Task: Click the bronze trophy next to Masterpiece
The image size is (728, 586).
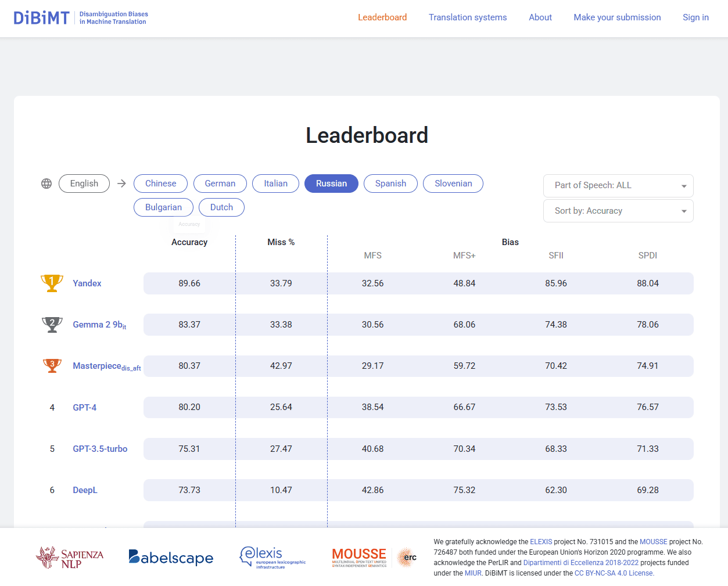Action: (52, 366)
